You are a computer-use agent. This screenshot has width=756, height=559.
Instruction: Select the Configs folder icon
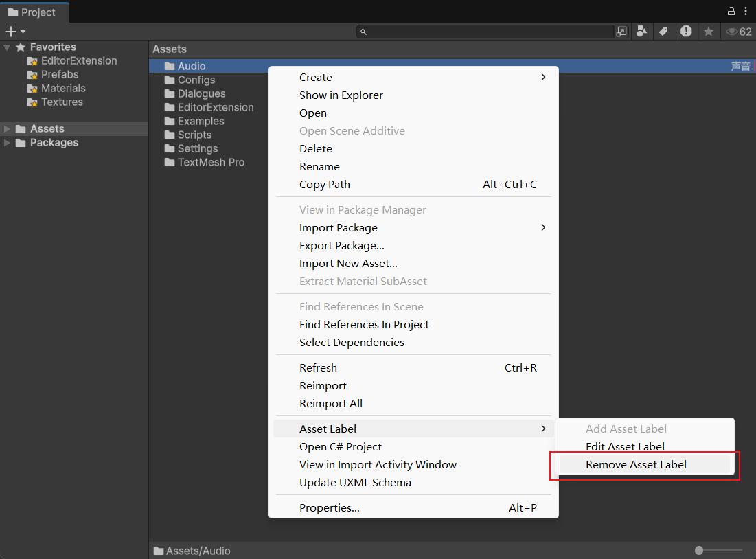point(170,80)
